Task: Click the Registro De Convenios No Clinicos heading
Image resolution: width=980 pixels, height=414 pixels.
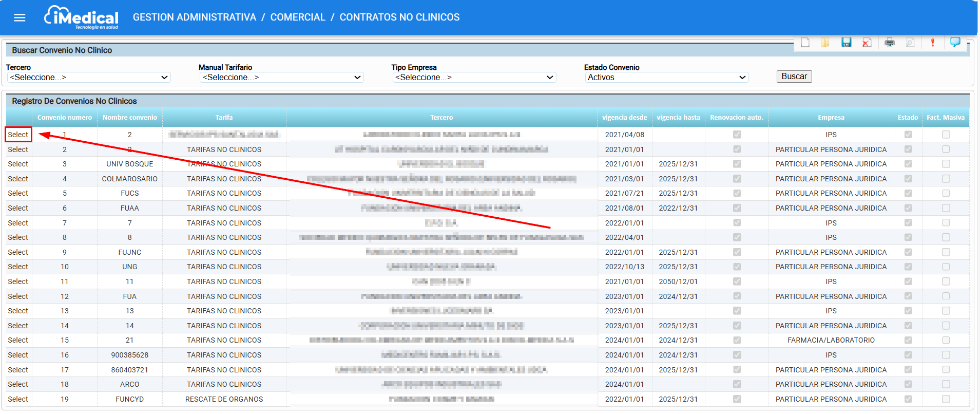Action: 74,101
